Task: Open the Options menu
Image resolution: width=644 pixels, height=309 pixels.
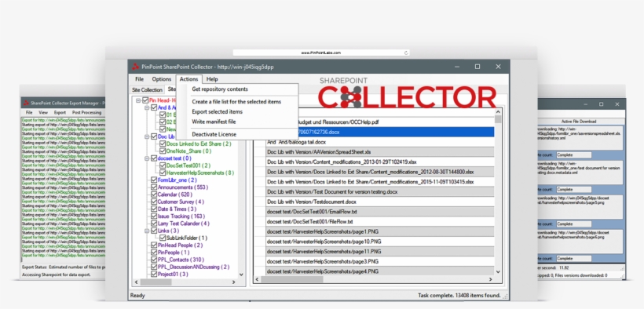Action: tap(162, 79)
